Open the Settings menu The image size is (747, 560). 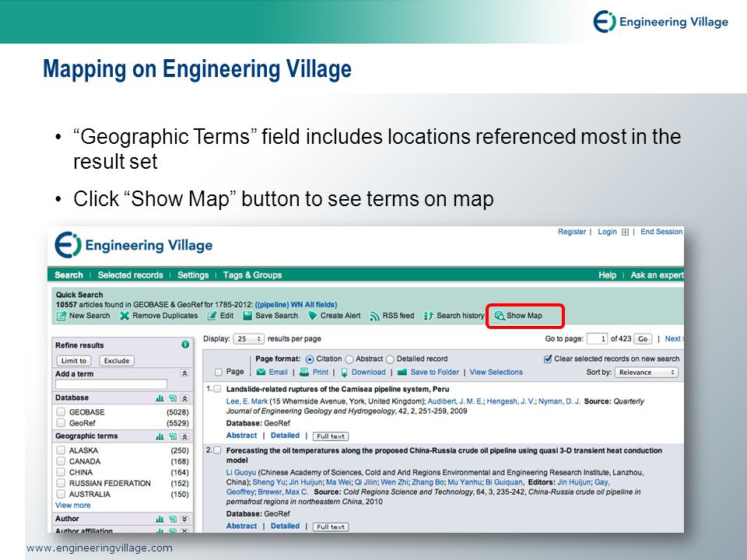pos(193,275)
